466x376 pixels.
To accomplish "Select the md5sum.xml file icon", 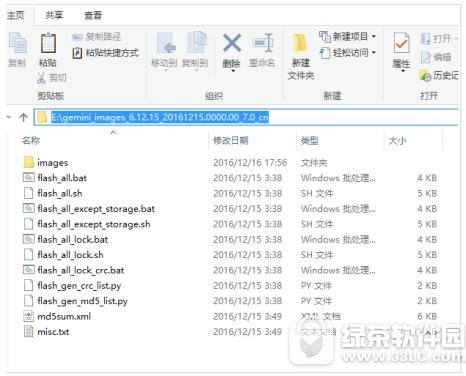I will [29, 316].
